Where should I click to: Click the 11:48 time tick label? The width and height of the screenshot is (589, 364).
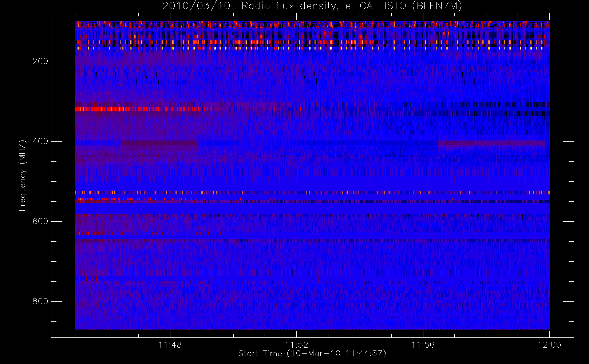point(170,345)
